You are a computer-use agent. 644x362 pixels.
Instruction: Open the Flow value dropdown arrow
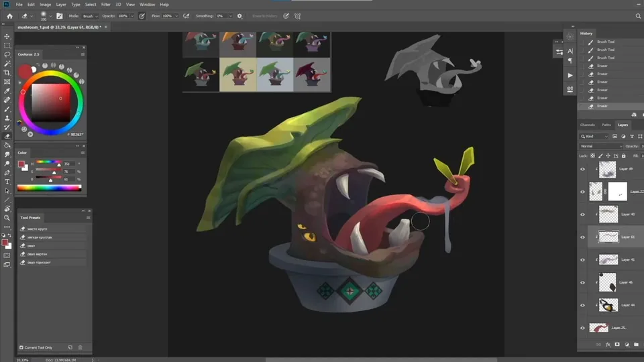pos(176,16)
